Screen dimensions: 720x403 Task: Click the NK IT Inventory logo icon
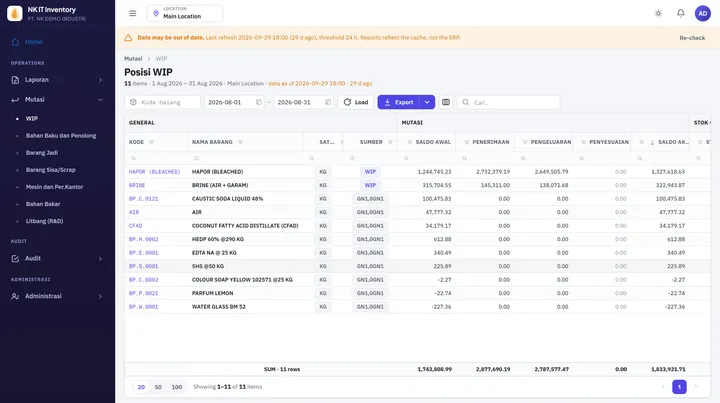pos(15,13)
